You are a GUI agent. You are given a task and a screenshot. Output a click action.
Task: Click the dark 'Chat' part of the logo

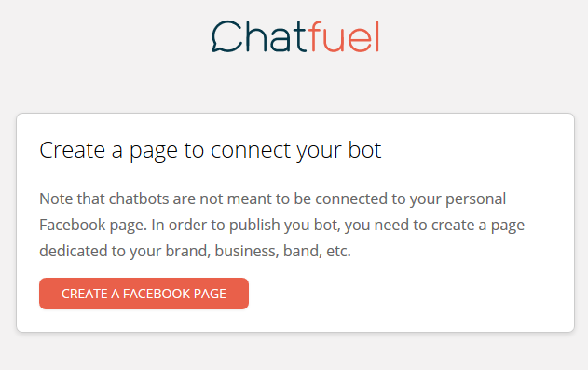(260, 36)
